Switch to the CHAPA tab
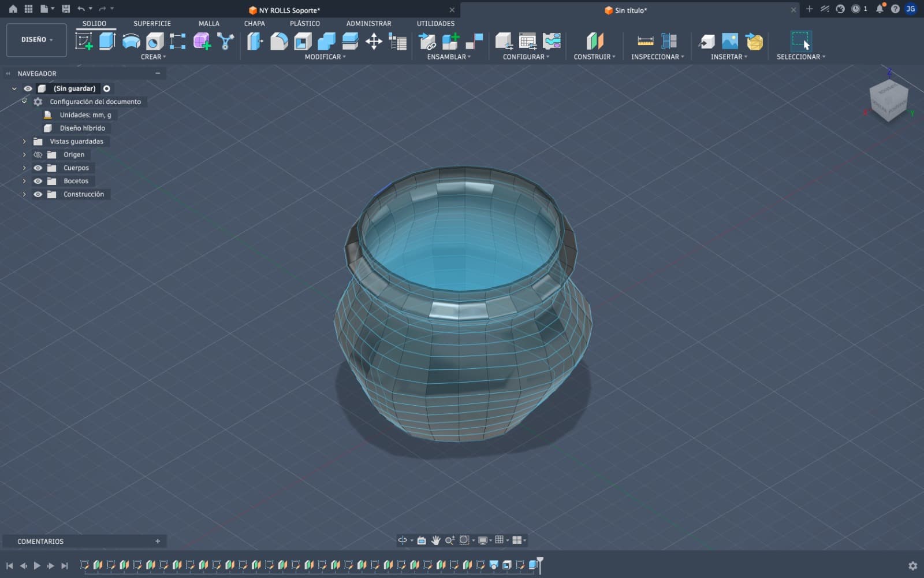Viewport: 924px width, 578px height. [254, 24]
